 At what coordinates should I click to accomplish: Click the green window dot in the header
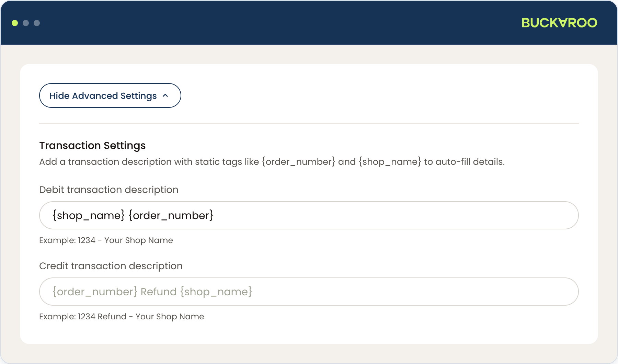coord(15,23)
